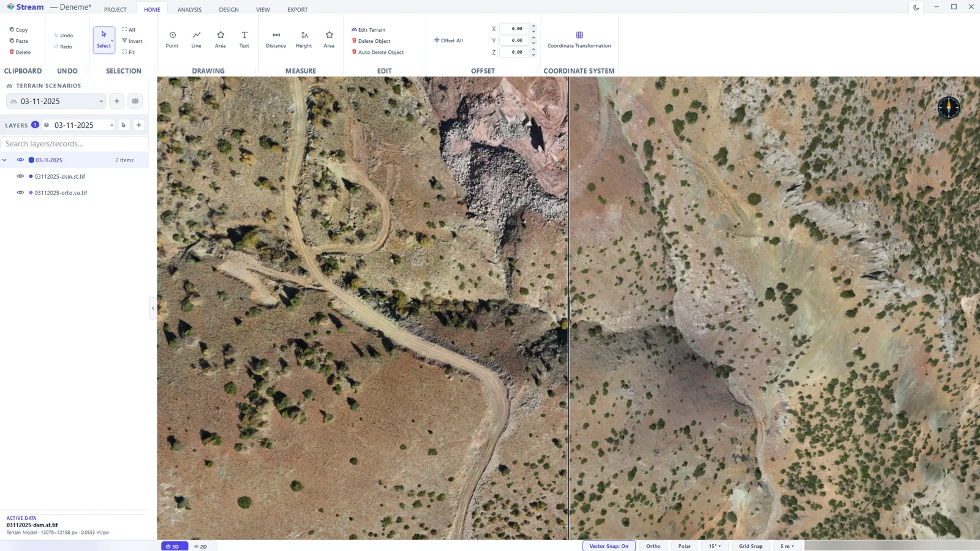Screen dimensions: 980x551
Task: Switch to the 2D view mode
Action: pyautogui.click(x=200, y=546)
